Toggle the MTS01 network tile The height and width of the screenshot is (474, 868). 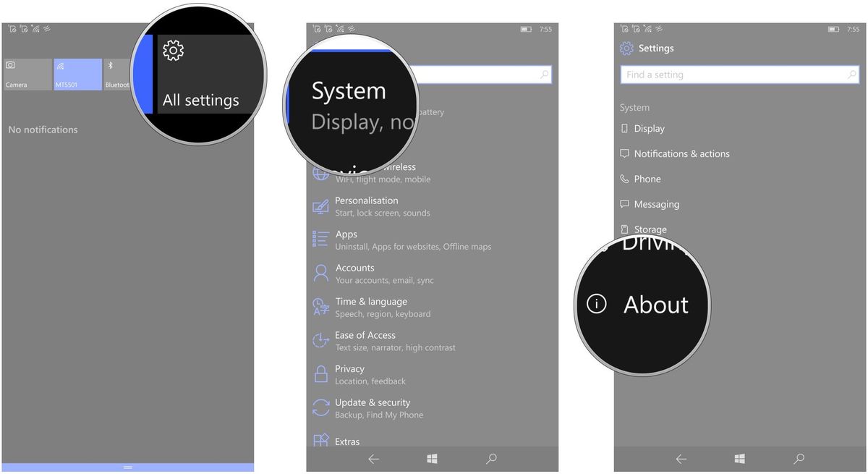click(x=77, y=74)
